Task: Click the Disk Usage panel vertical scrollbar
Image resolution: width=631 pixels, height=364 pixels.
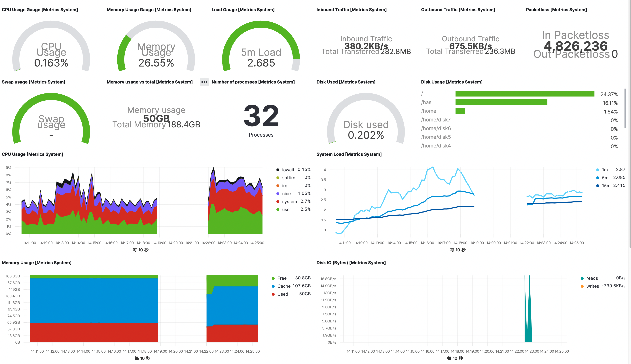Action: (x=625, y=108)
